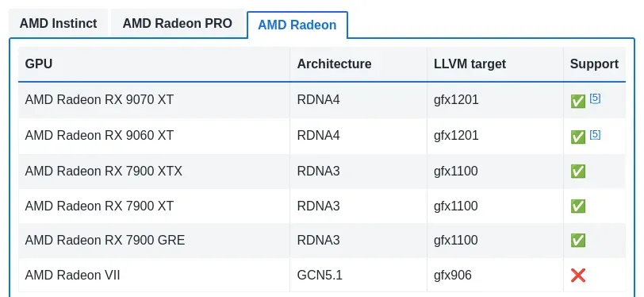Viewport: 644px width, 297px height.
Task: Click green checkmark for RX 9060 XT
Action: (x=578, y=137)
